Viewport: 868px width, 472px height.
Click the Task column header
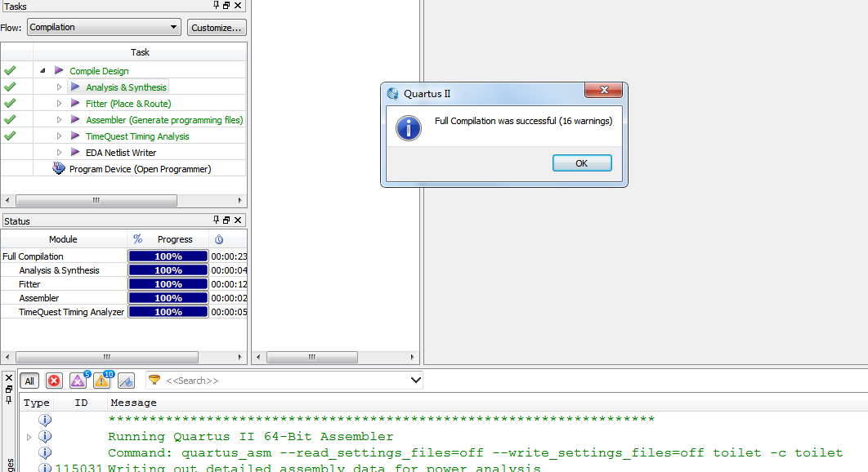pos(140,52)
